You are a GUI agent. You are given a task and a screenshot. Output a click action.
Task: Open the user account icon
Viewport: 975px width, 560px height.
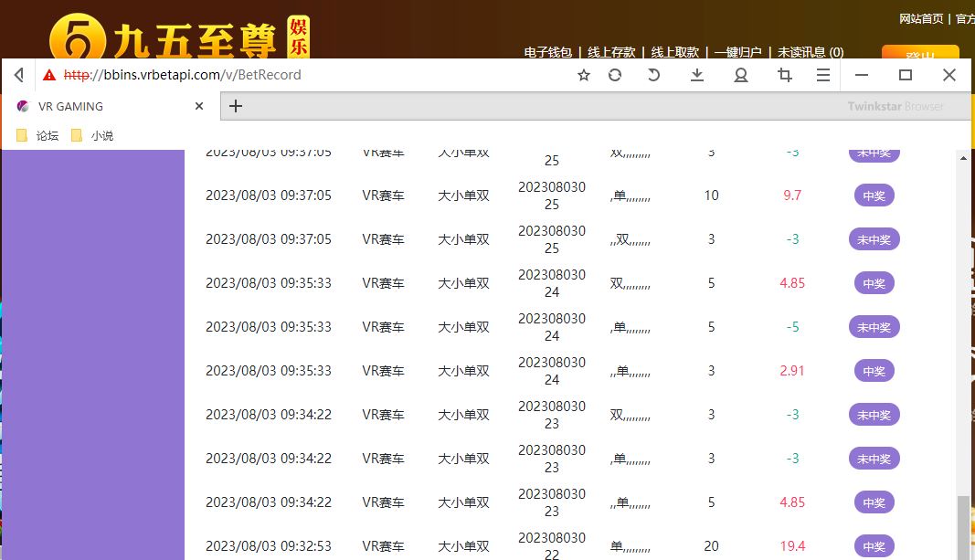pyautogui.click(x=740, y=75)
